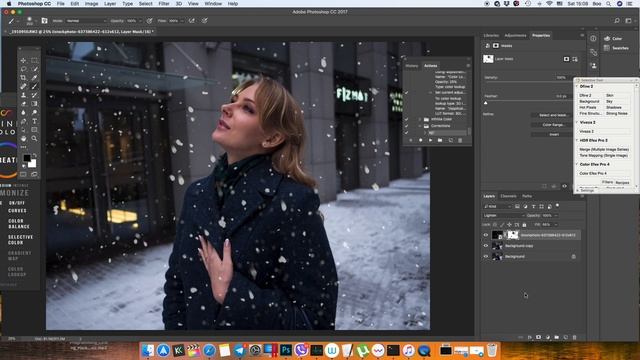Delete layer with Layers panel trash icon
Screen dimensions: 640x360
[x=575, y=337]
